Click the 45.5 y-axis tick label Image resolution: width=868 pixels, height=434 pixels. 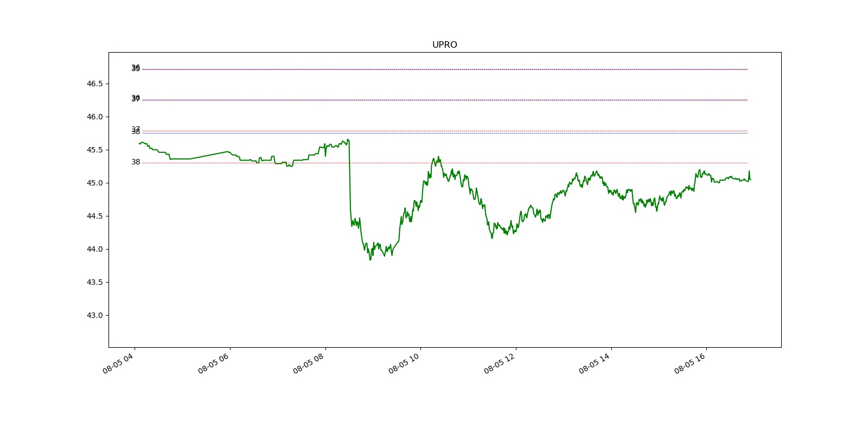[x=94, y=150]
